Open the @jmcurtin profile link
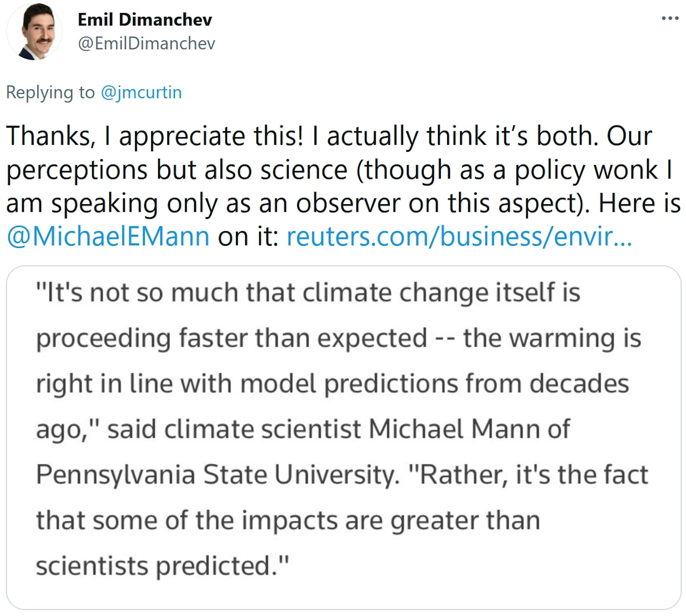 point(141,92)
